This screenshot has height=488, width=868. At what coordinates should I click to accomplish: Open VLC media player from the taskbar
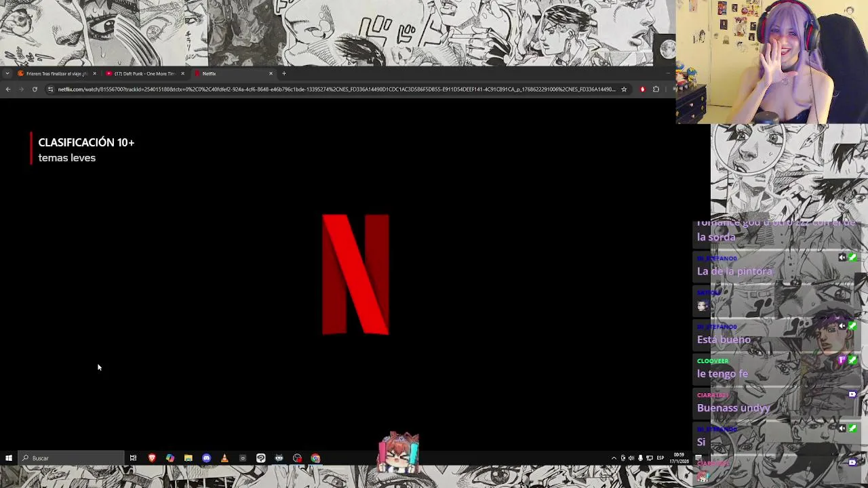pyautogui.click(x=224, y=458)
